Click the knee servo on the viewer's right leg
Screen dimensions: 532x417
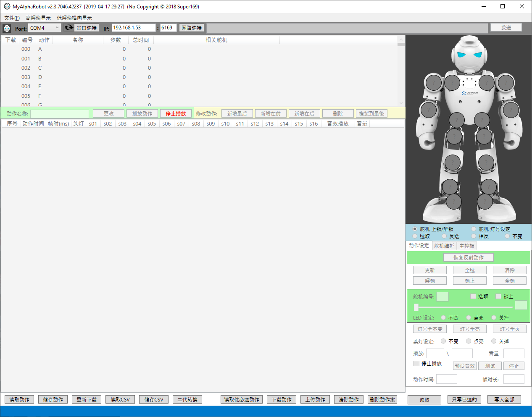point(486,163)
